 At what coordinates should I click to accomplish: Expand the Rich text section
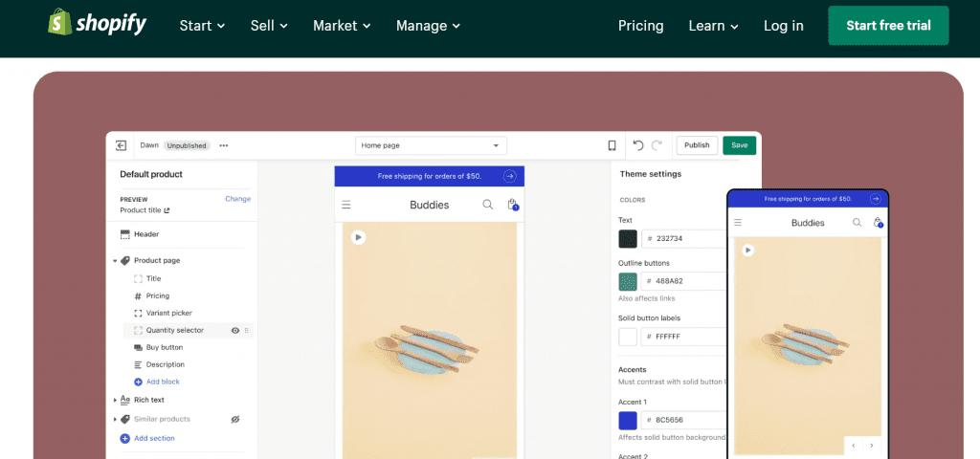click(x=116, y=400)
